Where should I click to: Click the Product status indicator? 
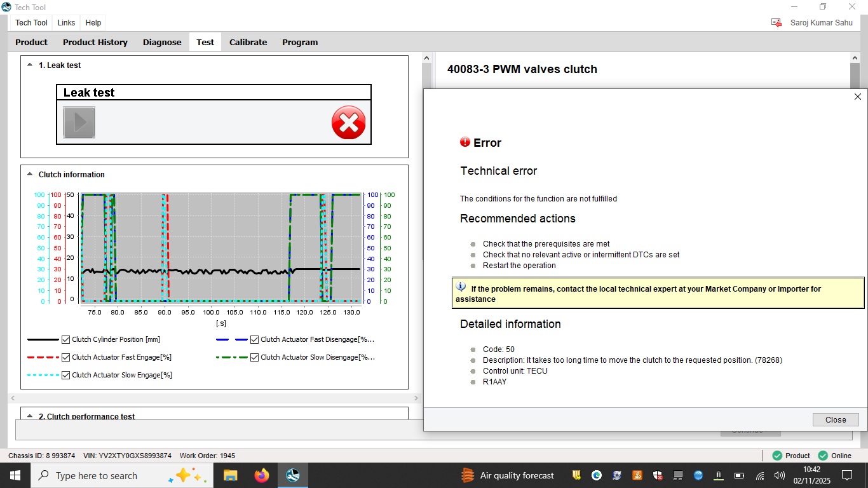791,456
